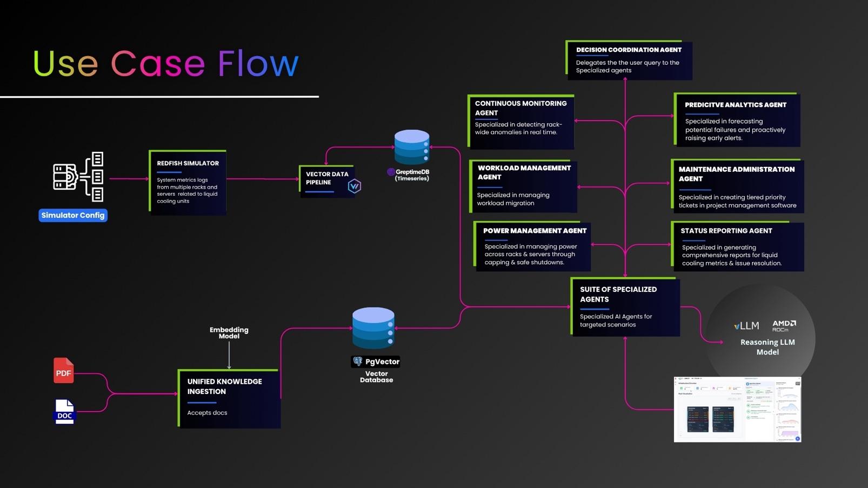Select the Decision Coordination Agent box
The width and height of the screenshot is (868, 488).
pyautogui.click(x=629, y=60)
